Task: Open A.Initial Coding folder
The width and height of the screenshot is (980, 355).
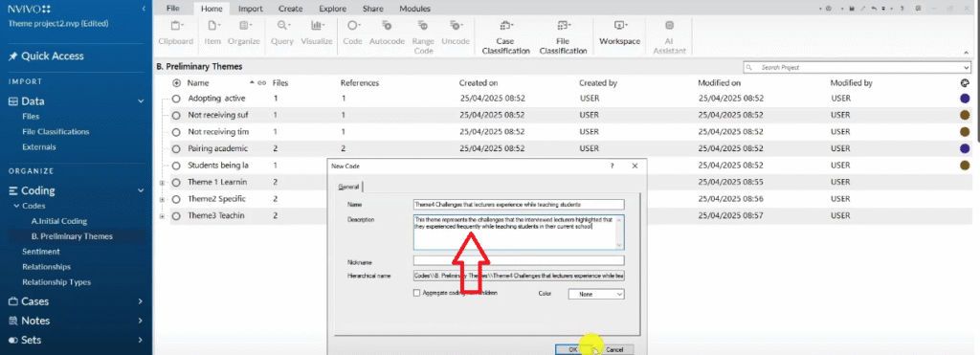Action: (x=58, y=221)
